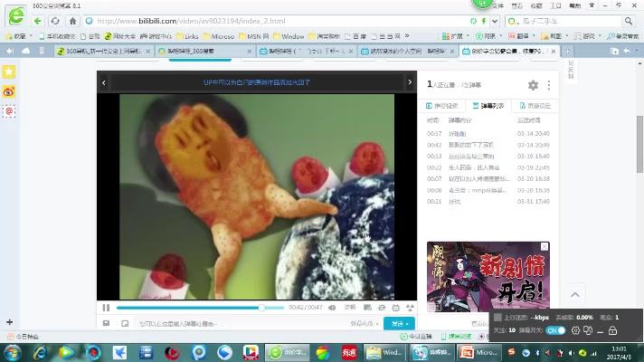Screen dimensions: 644x362
Task: Switch to the third bilibili tab
Action: click(306, 51)
